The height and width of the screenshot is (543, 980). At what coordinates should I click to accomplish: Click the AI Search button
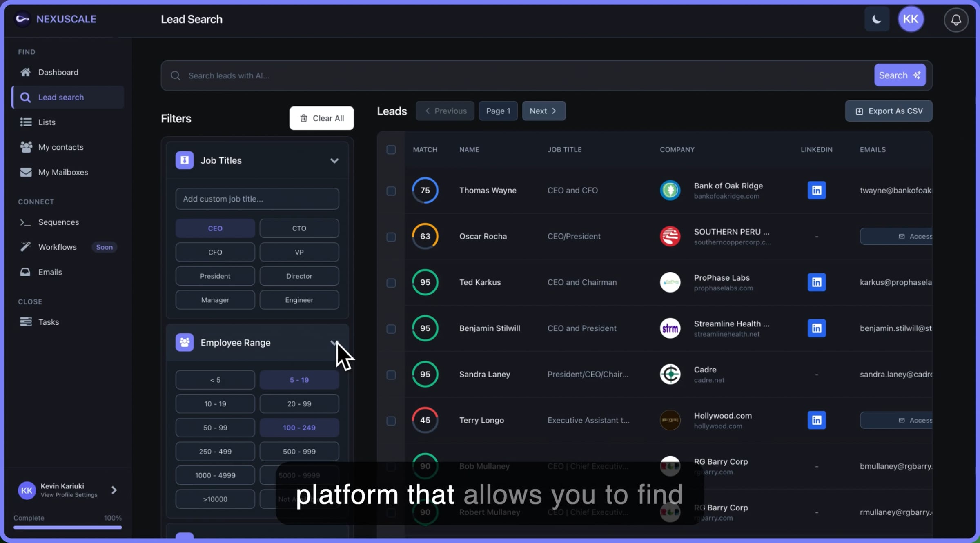tap(900, 75)
